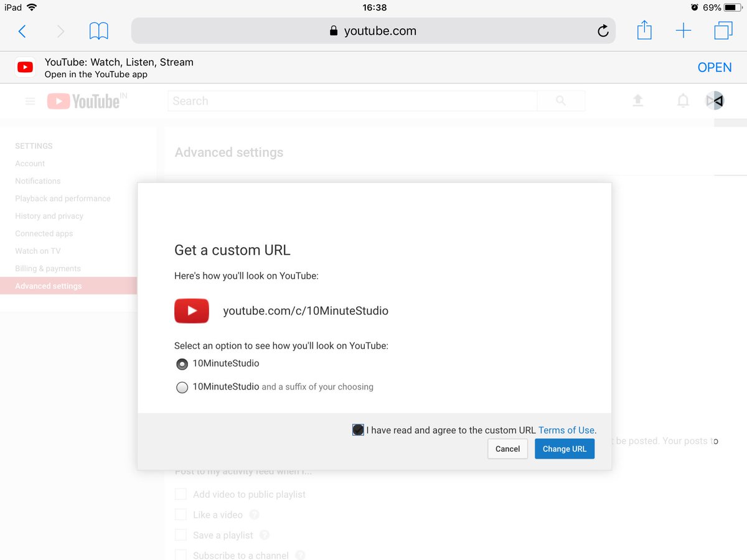747x560 pixels.
Task: Open Notifications settings in sidebar
Action: coord(38,181)
